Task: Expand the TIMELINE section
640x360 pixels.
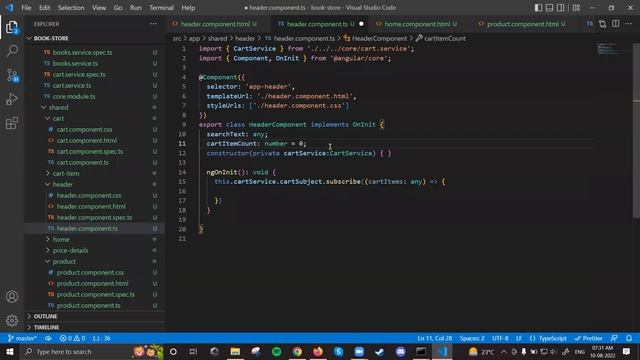Action: click(x=46, y=327)
